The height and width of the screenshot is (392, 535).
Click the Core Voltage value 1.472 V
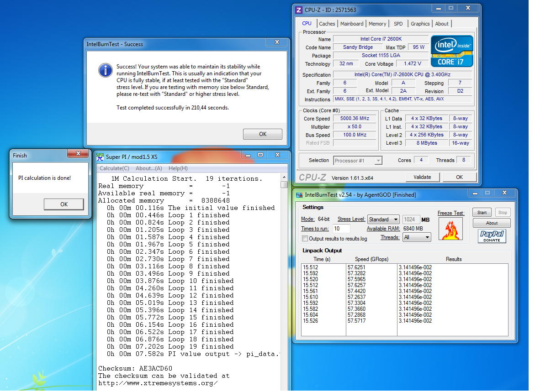click(413, 64)
